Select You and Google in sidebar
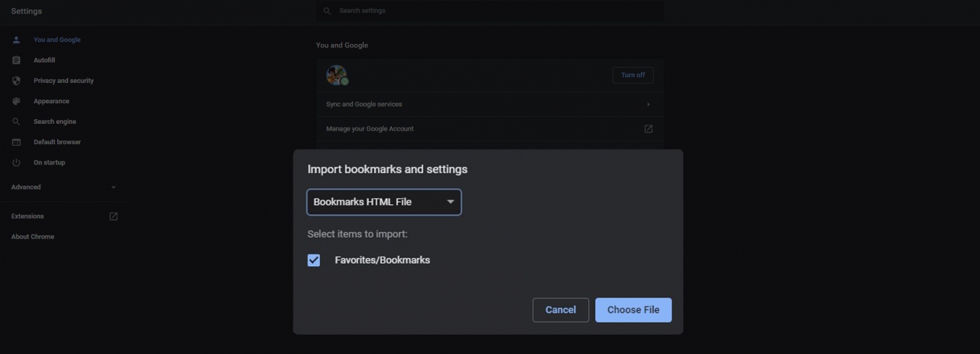The image size is (980, 354). [57, 40]
